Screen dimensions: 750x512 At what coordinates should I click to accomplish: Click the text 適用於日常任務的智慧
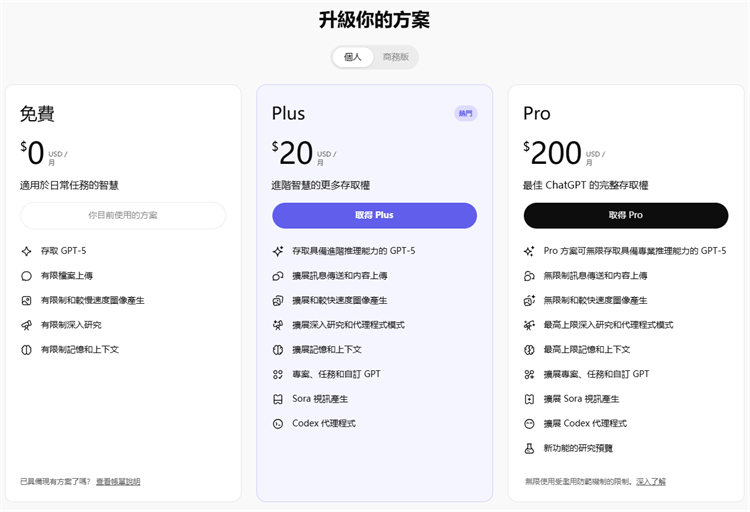pos(69,185)
